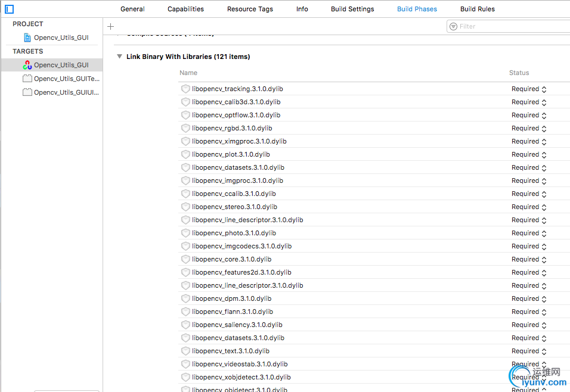Viewport: 570px width, 392px height.
Task: Click the Opencv_Utils_GUI target app icon
Action: pos(27,65)
